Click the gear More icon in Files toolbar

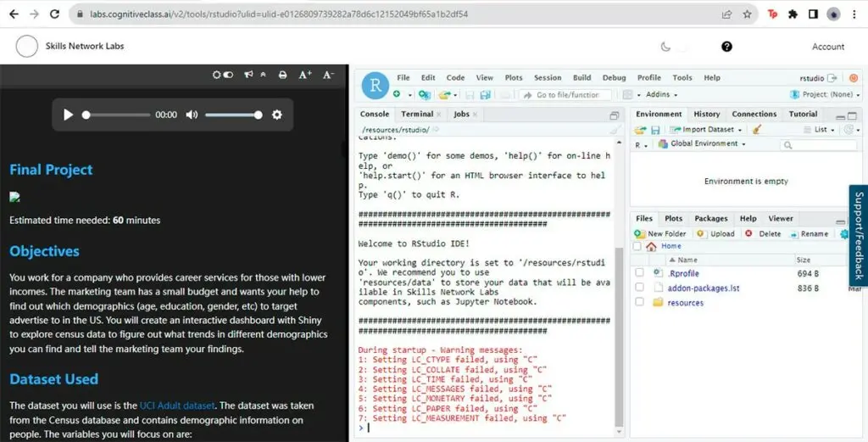844,234
